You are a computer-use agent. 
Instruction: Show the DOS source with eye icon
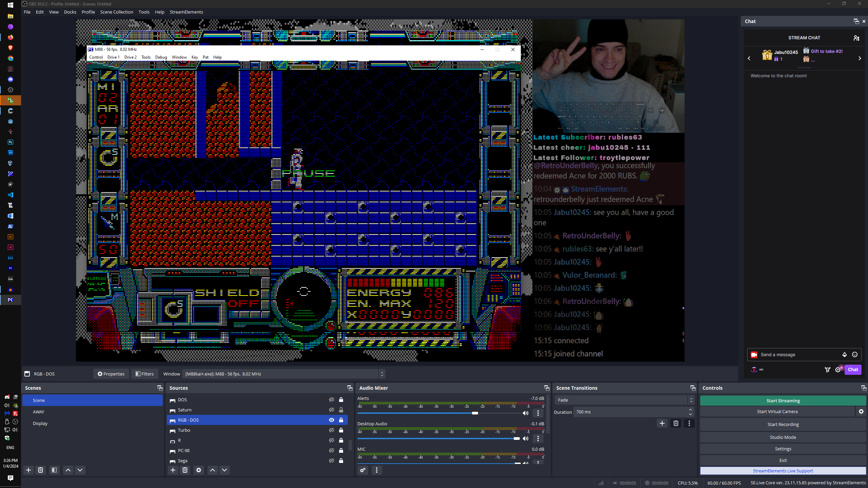pyautogui.click(x=332, y=400)
